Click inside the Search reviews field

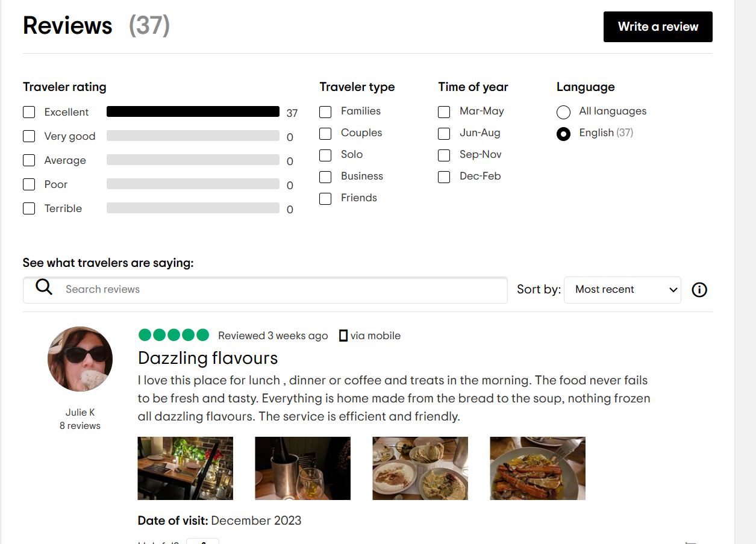coord(277,290)
